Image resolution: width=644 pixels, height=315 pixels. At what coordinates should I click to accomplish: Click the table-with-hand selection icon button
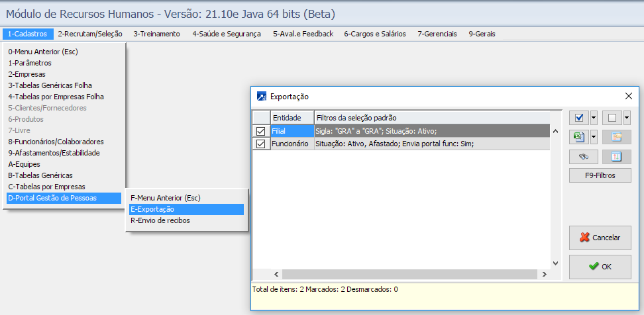(x=616, y=138)
